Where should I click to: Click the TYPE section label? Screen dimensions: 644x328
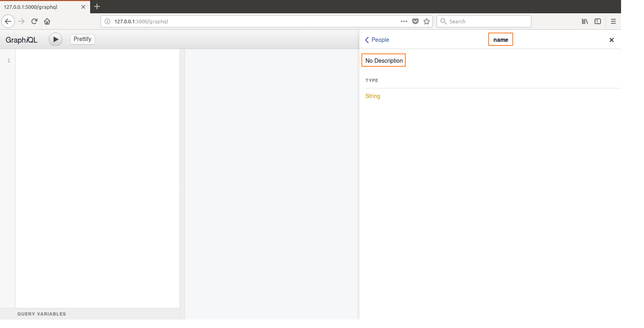point(372,80)
